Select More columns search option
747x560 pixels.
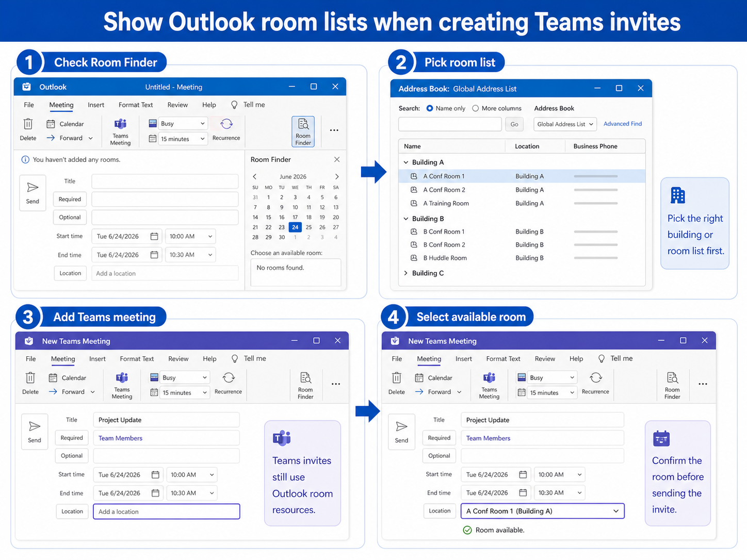(476, 108)
